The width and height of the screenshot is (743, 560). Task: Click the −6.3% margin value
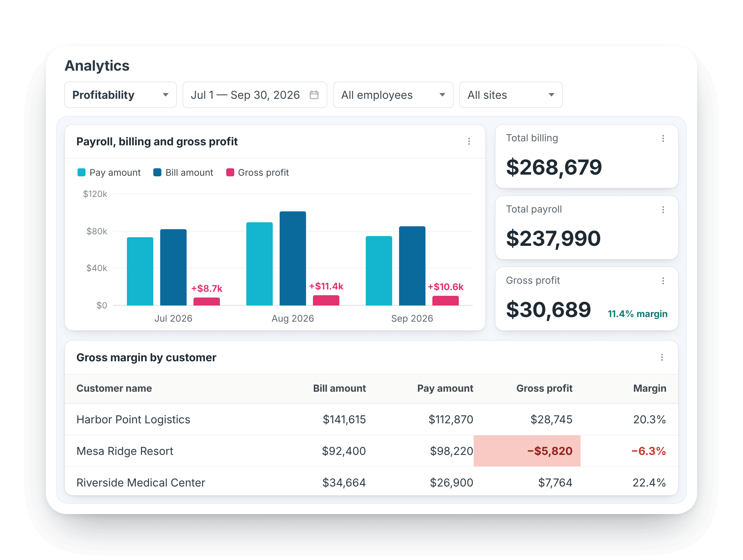pyautogui.click(x=649, y=451)
